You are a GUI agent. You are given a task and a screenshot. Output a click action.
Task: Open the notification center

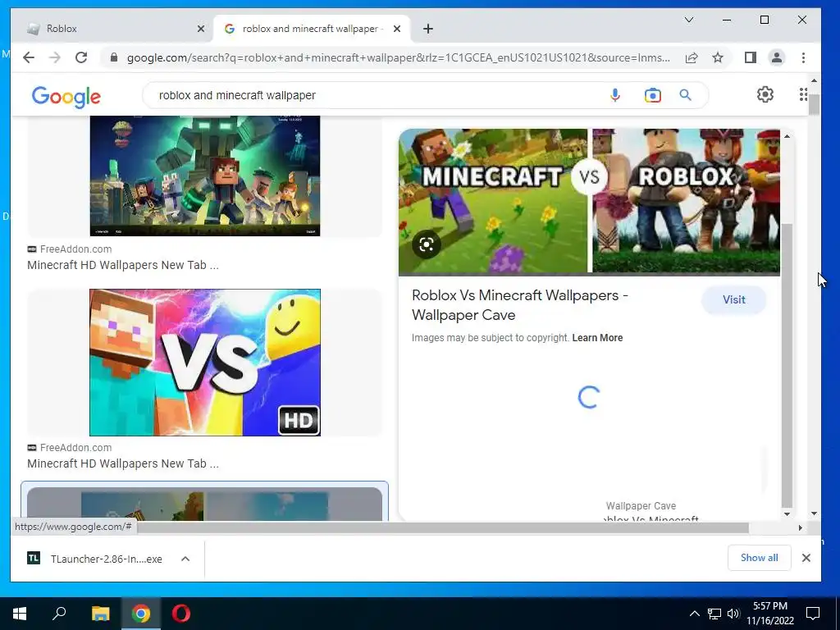tap(813, 614)
